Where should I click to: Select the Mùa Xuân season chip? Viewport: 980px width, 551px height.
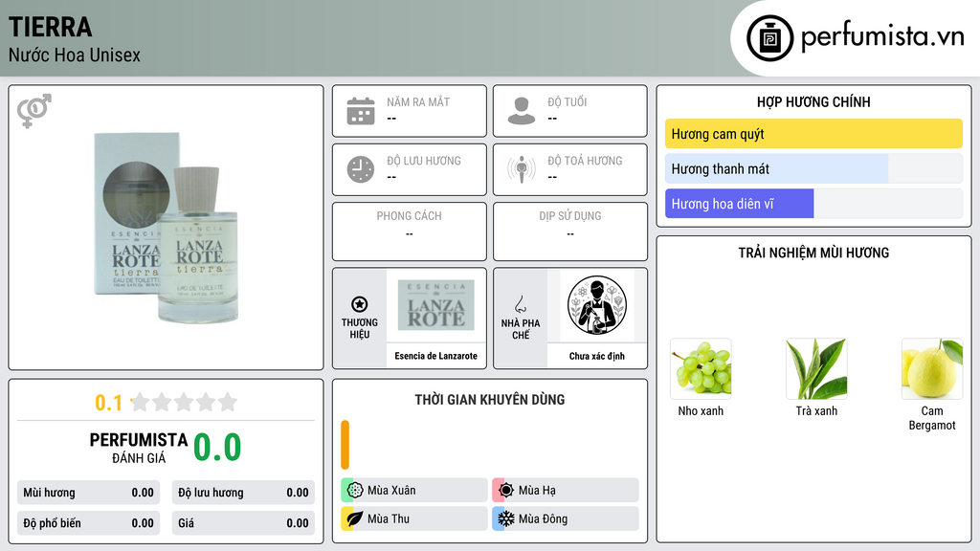pos(413,491)
